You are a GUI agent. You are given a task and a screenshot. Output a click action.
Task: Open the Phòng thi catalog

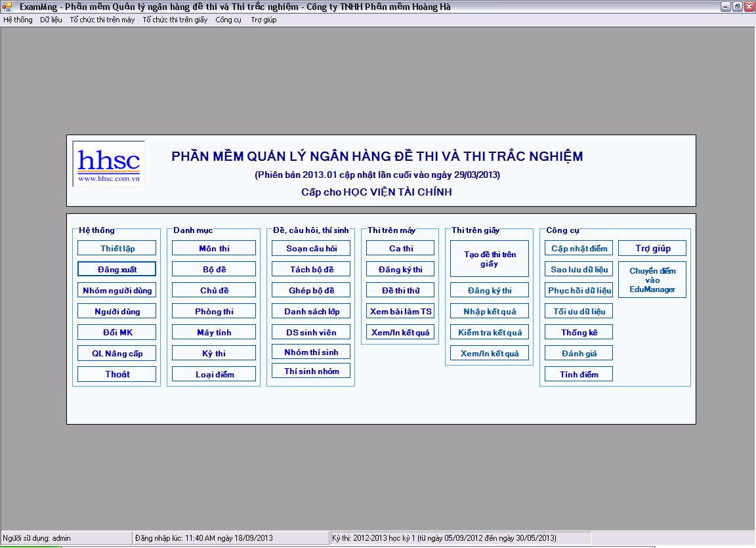(214, 311)
